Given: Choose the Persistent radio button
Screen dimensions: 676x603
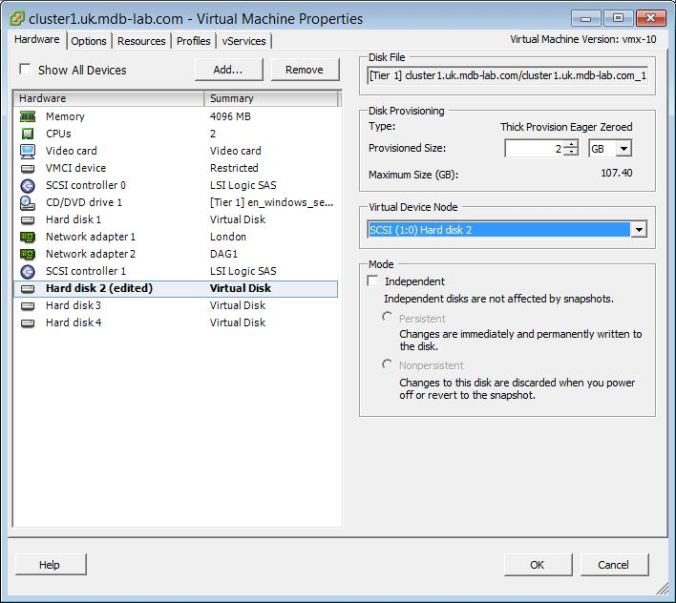Looking at the screenshot, I should (x=387, y=317).
